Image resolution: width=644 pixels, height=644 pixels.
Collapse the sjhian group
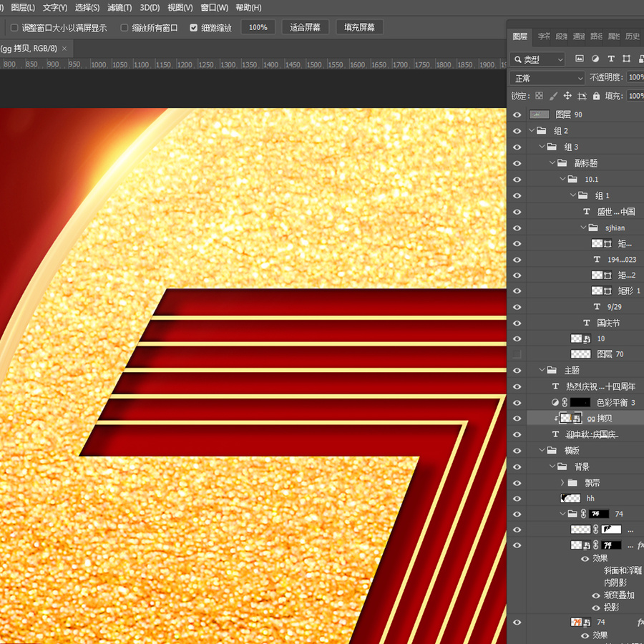coord(583,228)
